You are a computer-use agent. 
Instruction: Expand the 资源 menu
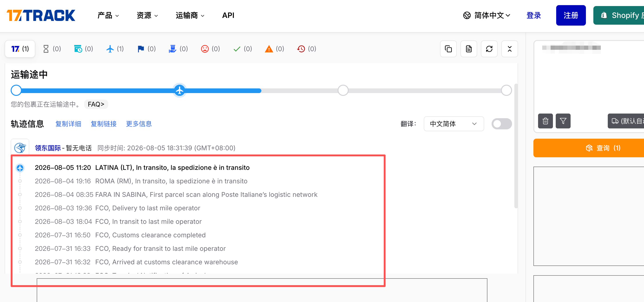tap(147, 16)
